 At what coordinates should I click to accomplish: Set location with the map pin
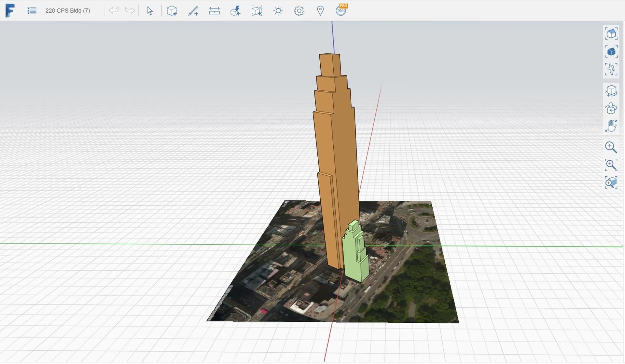320,11
